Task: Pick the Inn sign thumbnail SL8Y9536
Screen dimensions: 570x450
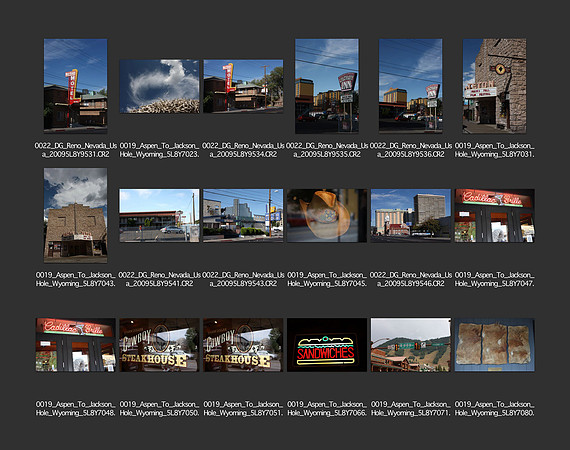Action: 411,86
